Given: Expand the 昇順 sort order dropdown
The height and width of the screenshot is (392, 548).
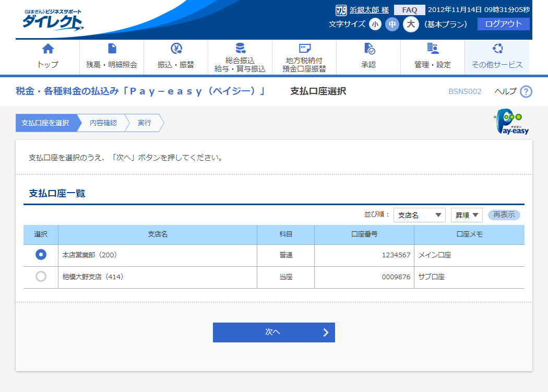Looking at the screenshot, I should pyautogui.click(x=466, y=215).
